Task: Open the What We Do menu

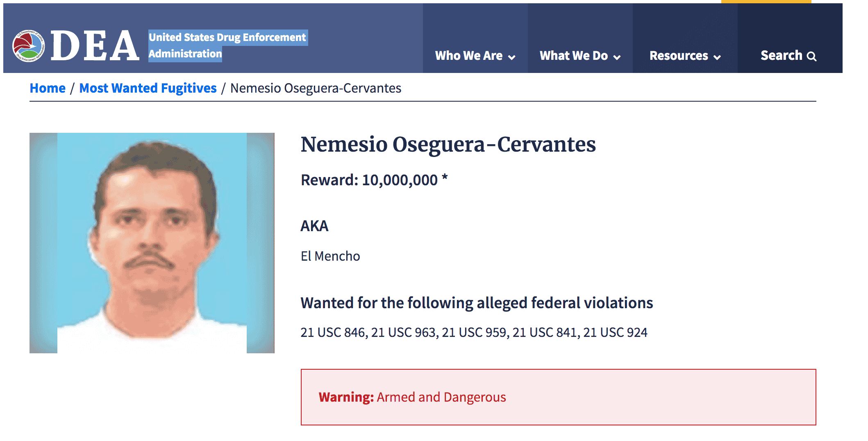Action: tap(573, 56)
